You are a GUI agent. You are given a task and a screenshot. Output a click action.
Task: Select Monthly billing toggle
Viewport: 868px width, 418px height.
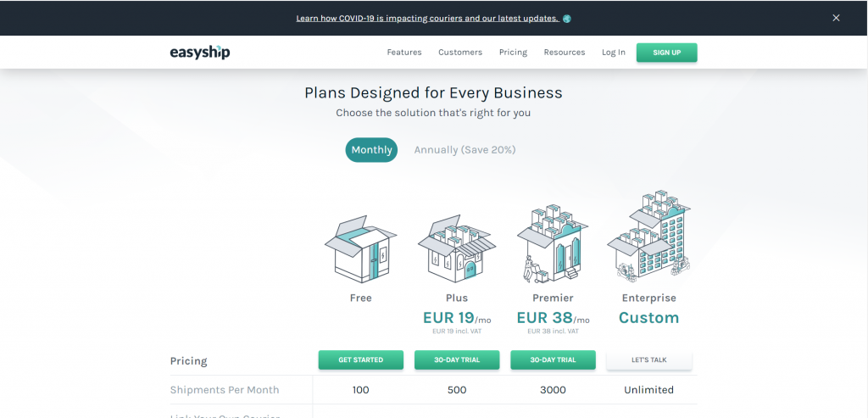click(x=371, y=150)
